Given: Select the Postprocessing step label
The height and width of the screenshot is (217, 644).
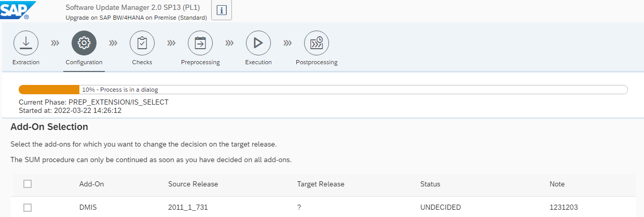Looking at the screenshot, I should (317, 62).
